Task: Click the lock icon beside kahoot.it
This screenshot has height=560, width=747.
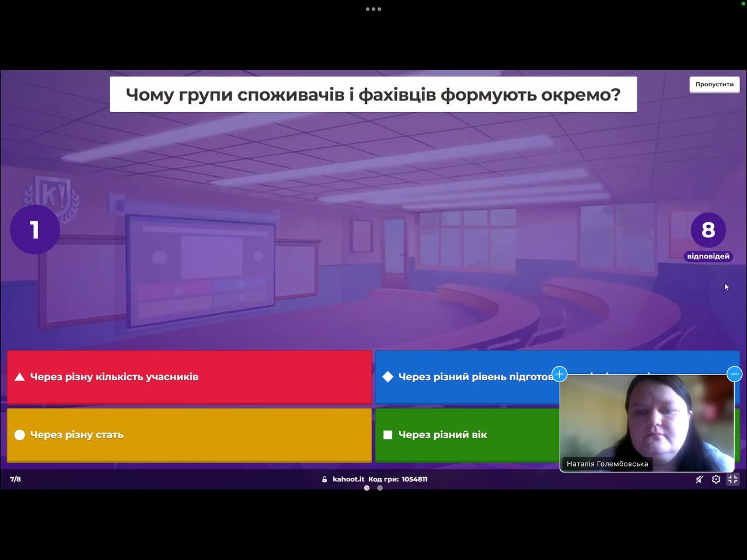Action: (x=324, y=480)
